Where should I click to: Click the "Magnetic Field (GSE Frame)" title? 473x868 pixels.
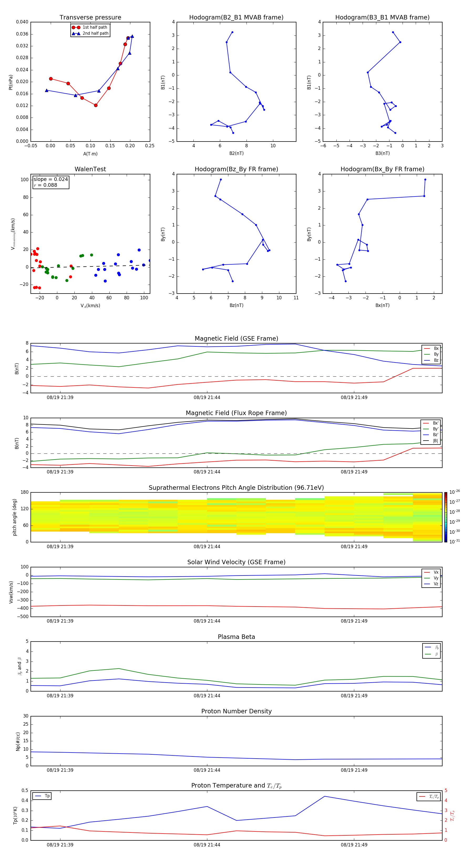click(236, 339)
